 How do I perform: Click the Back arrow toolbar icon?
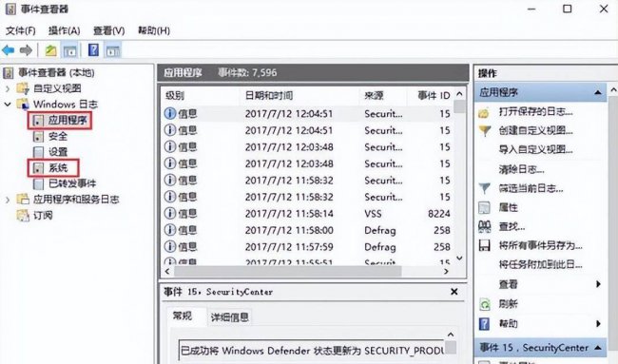point(9,50)
